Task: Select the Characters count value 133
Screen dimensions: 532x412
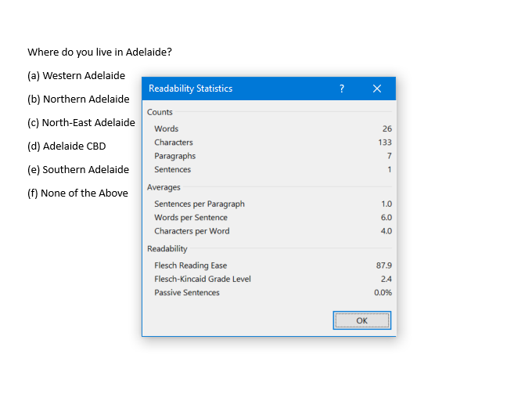Action: 385,143
